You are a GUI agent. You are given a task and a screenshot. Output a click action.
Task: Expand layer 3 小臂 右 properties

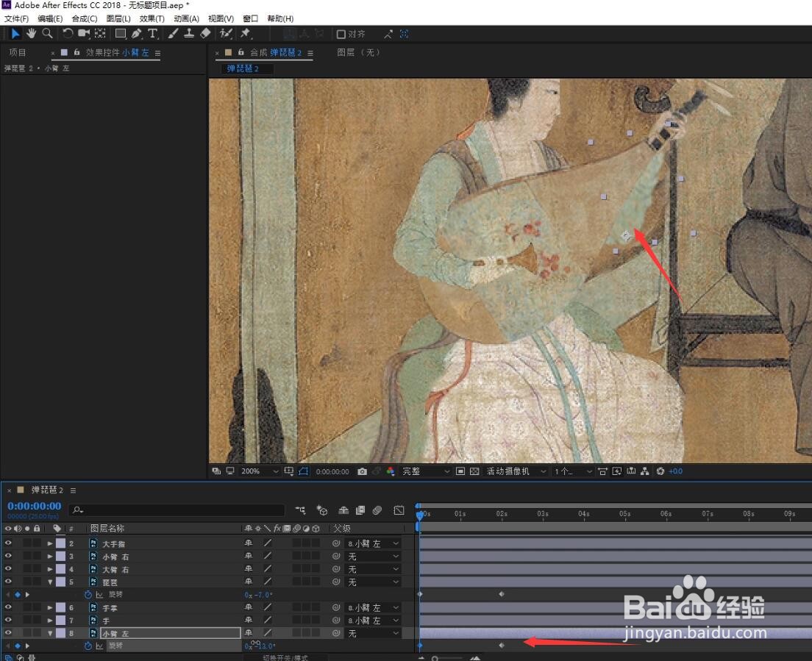(50, 557)
